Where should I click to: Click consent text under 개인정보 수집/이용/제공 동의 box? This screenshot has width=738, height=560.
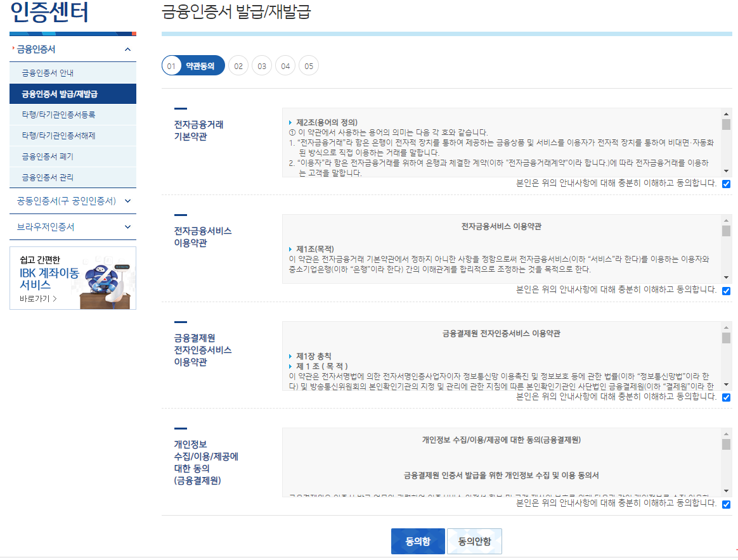616,503
